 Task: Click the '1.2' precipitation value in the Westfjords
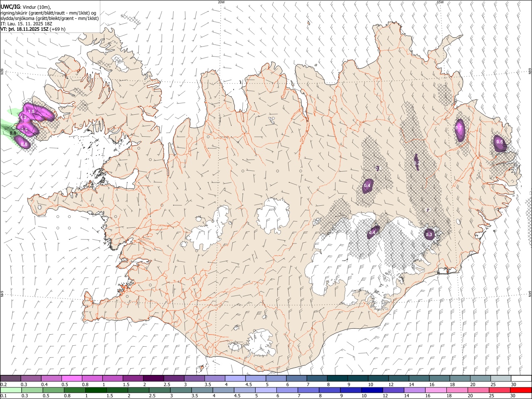point(24,118)
